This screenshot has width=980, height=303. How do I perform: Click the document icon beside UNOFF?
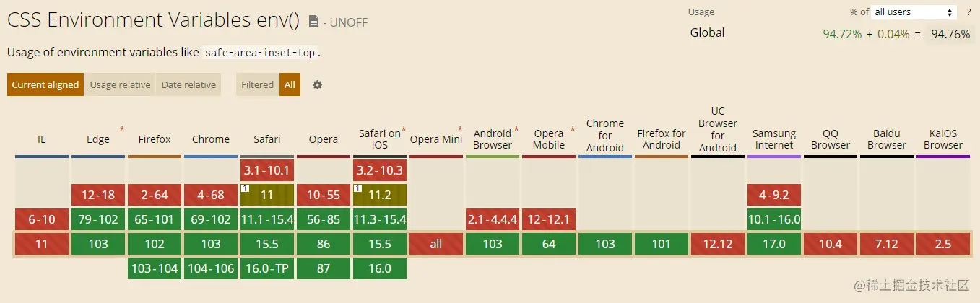coord(313,22)
